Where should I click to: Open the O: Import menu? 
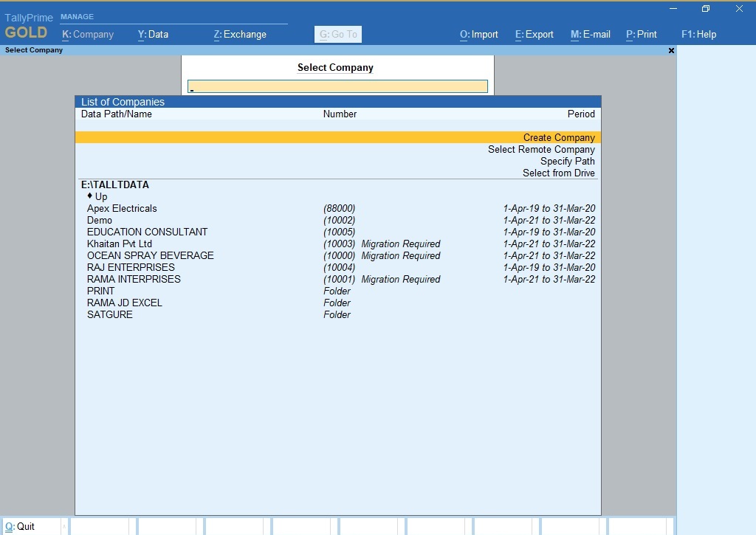tap(478, 34)
